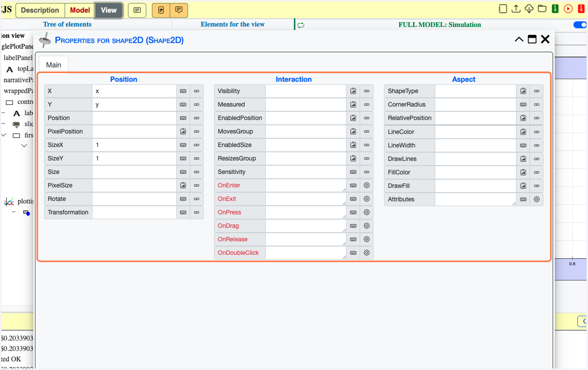Open color options icon for LineColor
The image size is (588, 370).
pyautogui.click(x=523, y=132)
